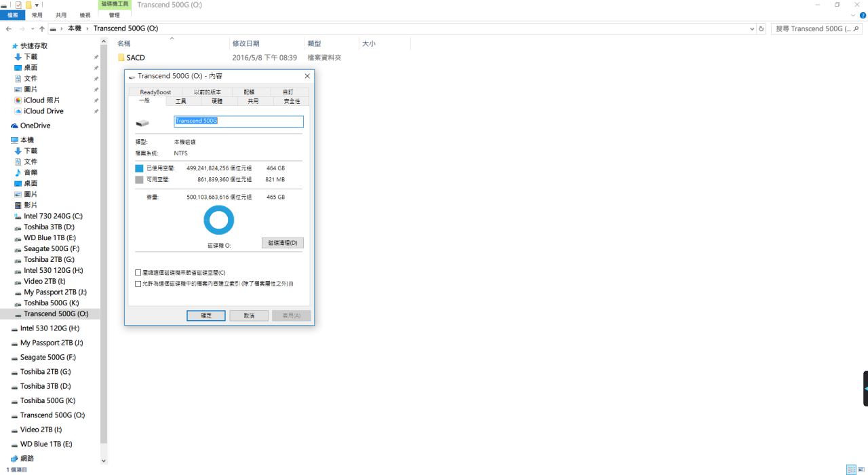Click the gray free space swatch
This screenshot has width=868, height=475.
coord(139,180)
